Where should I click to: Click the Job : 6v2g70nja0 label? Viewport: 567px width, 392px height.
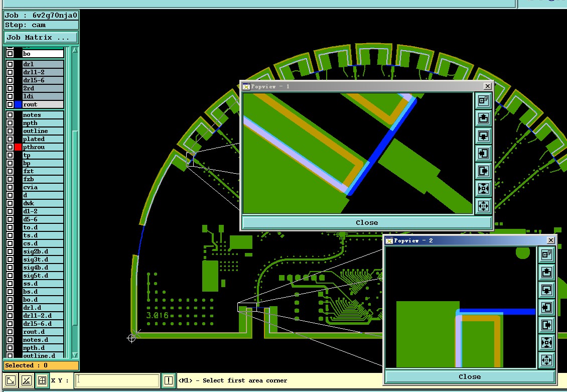click(41, 15)
